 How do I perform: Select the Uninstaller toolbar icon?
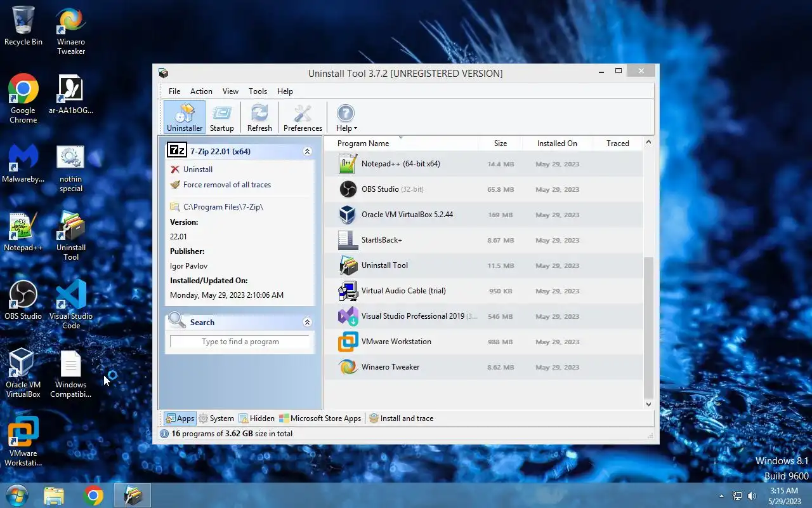tap(185, 118)
